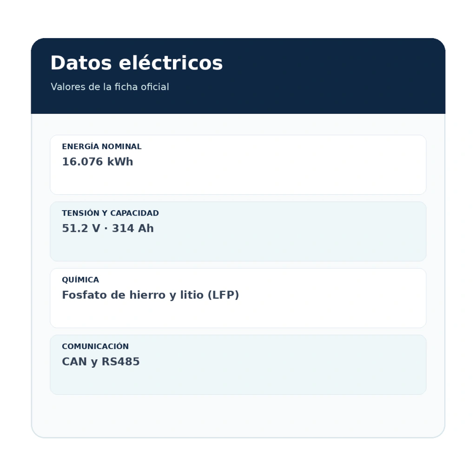This screenshot has height=476, width=476.
Task: Select the 51.2 V · 314 Ah value
Action: pos(108,228)
